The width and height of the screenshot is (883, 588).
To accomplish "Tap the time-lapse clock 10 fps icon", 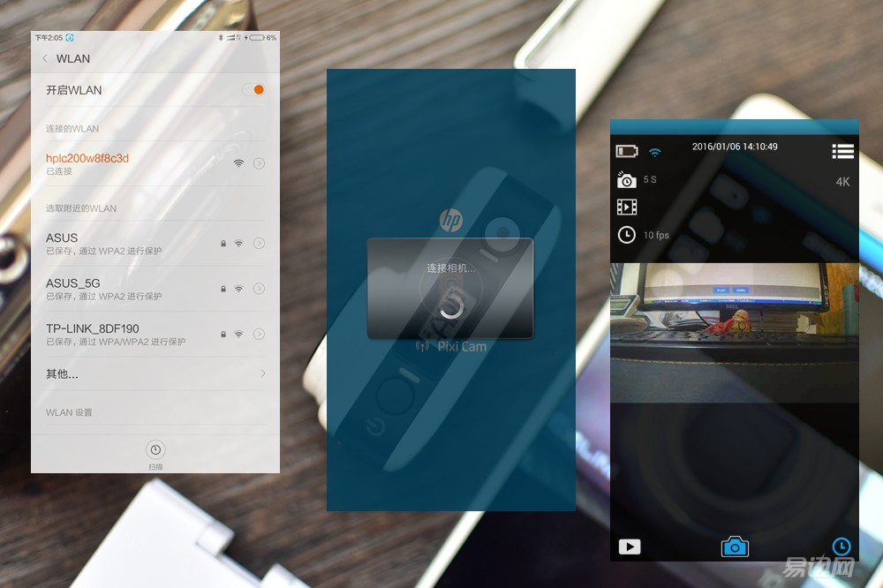I will coord(627,235).
